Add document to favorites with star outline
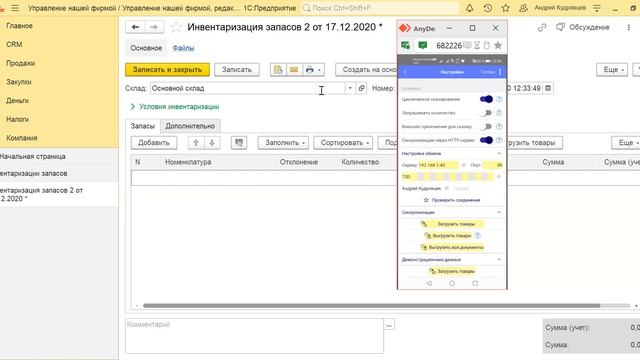 (176, 27)
